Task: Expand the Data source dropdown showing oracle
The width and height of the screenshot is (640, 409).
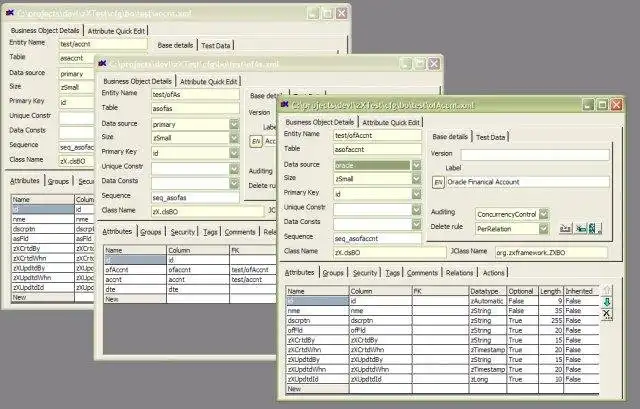Action: tap(416, 165)
